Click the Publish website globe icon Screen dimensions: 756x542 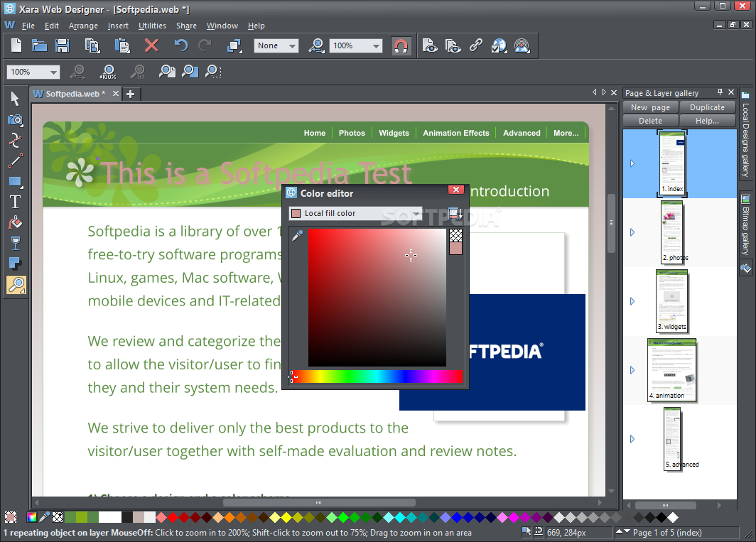pyautogui.click(x=499, y=45)
